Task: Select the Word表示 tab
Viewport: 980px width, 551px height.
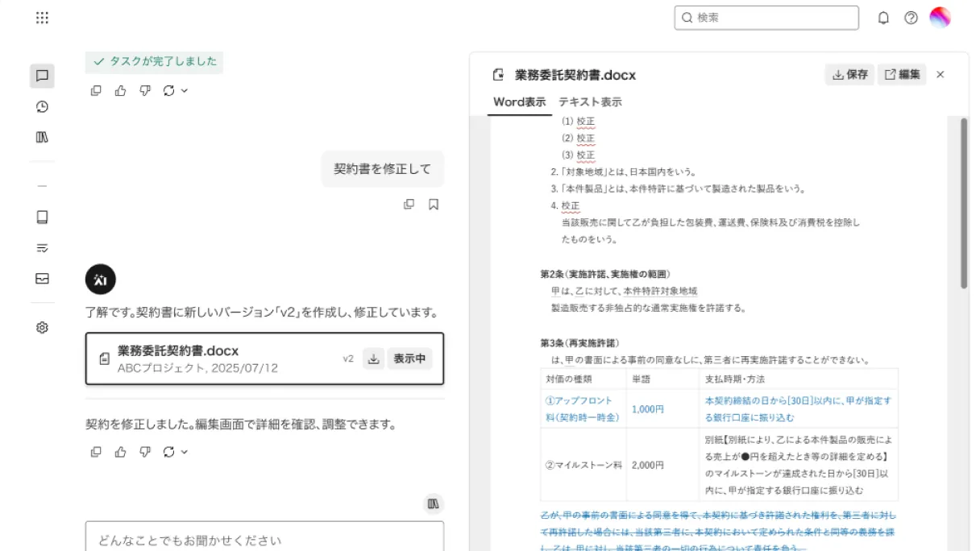Action: click(x=518, y=101)
